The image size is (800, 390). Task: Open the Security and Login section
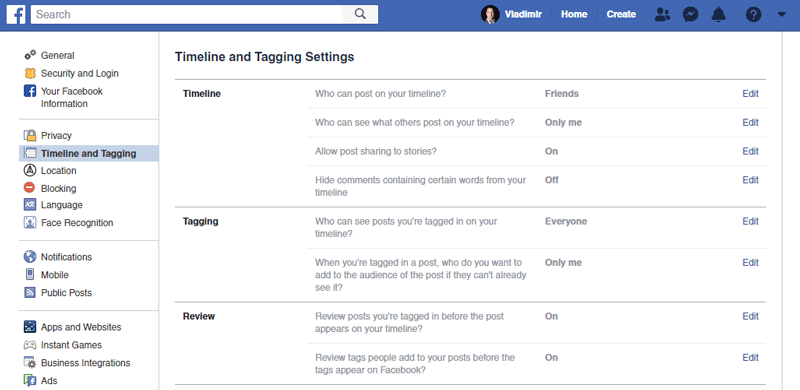point(80,73)
